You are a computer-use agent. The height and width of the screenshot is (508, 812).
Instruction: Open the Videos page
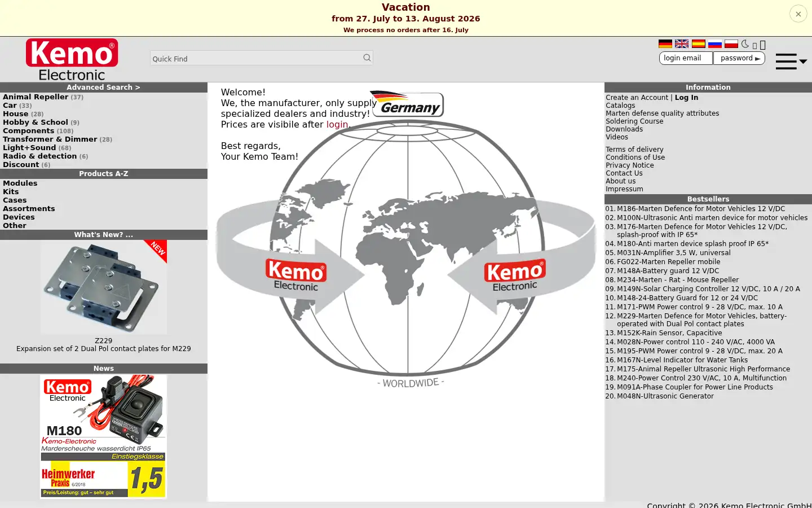click(617, 137)
